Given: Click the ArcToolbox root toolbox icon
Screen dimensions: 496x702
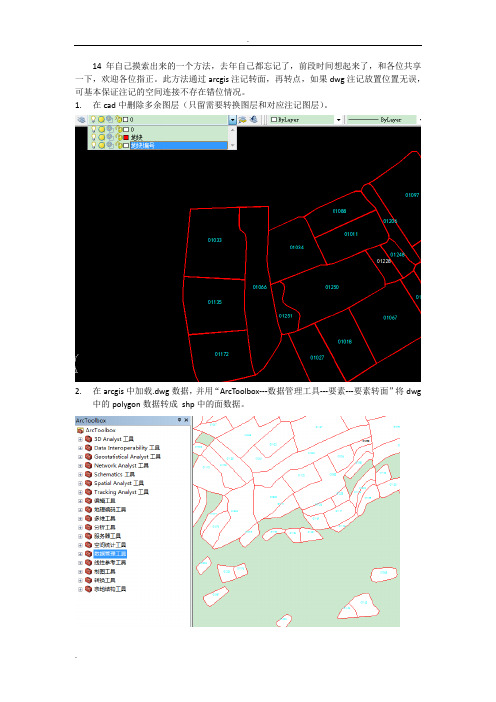Looking at the screenshot, I should tap(80, 430).
